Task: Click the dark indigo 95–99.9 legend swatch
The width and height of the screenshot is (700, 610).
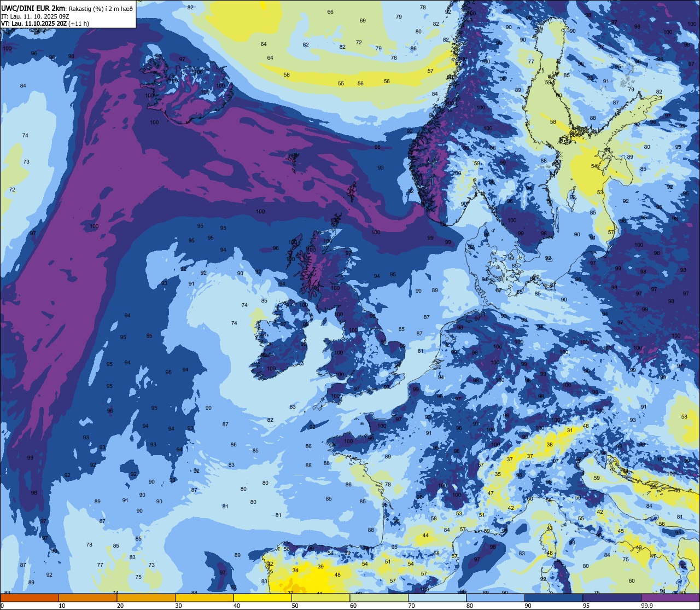Action: coord(612,598)
